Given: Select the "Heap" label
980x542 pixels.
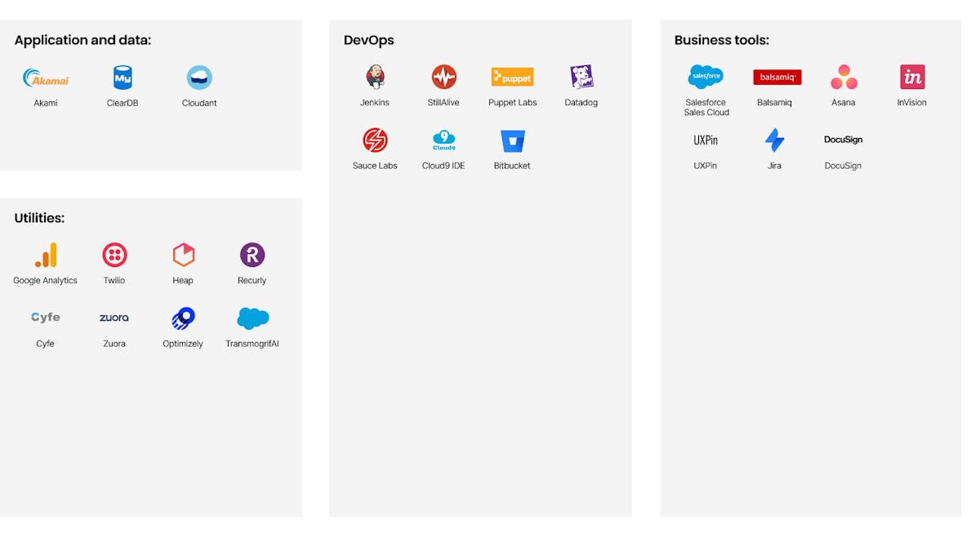Looking at the screenshot, I should point(183,281).
